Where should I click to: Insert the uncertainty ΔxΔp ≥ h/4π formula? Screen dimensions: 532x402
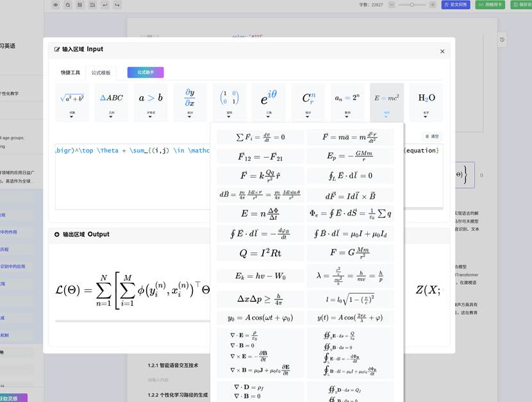point(260,299)
